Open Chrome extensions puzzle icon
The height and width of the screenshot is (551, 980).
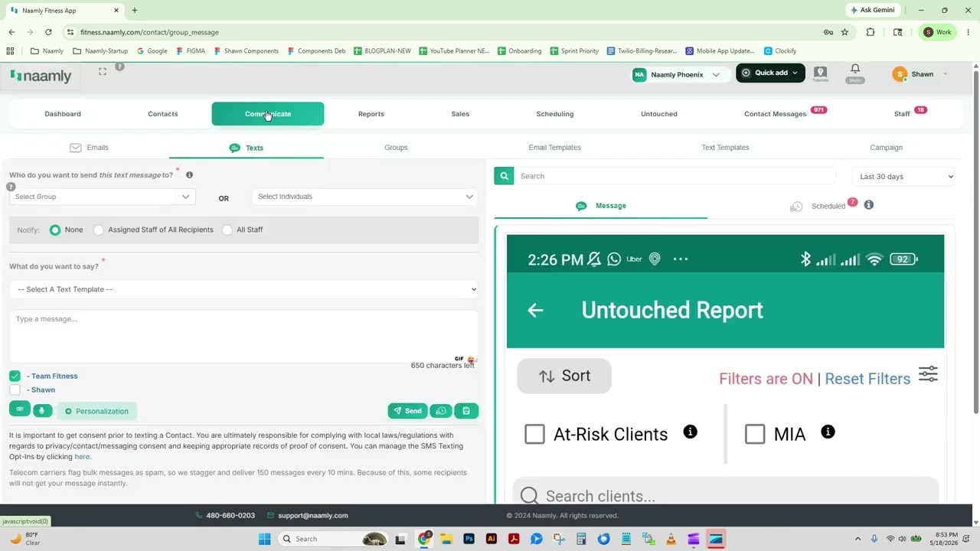[871, 32]
